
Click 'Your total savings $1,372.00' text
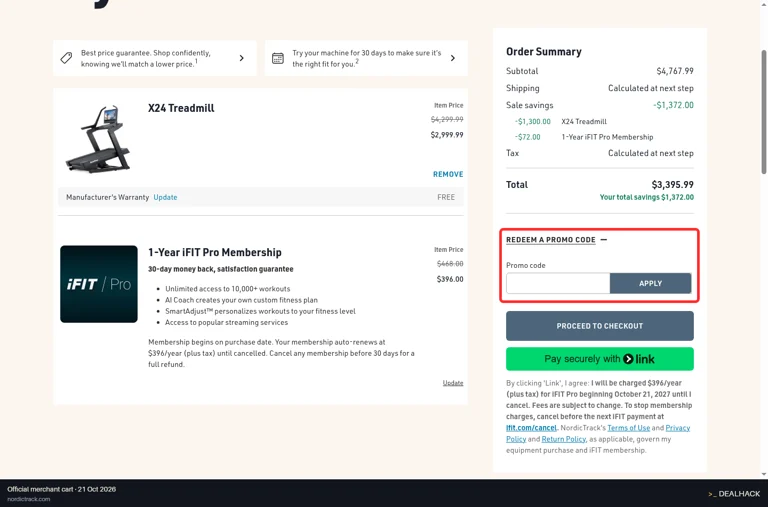click(647, 197)
